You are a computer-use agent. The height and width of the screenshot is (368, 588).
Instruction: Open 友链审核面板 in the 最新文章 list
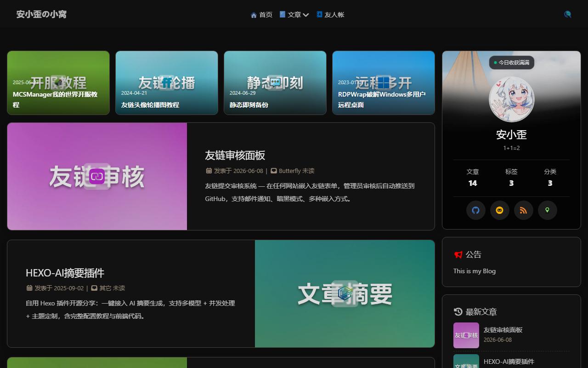click(503, 330)
